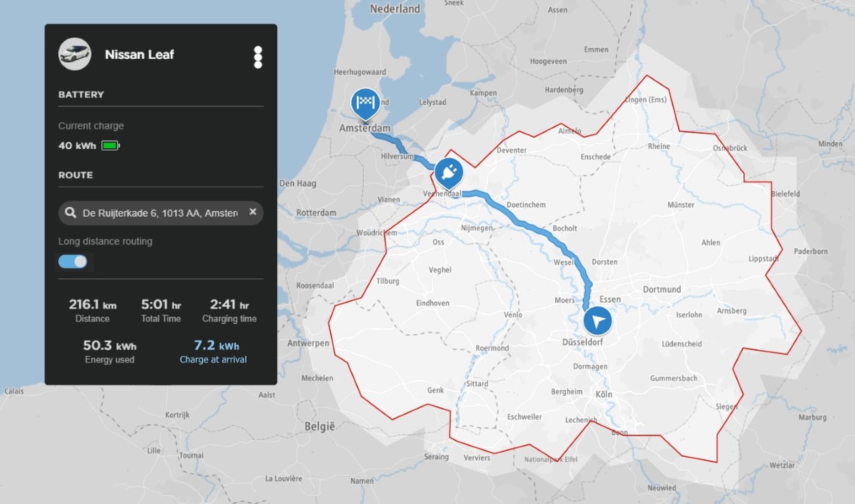Click the Eindhoven city label on map
Image resolution: width=855 pixels, height=504 pixels.
click(433, 303)
